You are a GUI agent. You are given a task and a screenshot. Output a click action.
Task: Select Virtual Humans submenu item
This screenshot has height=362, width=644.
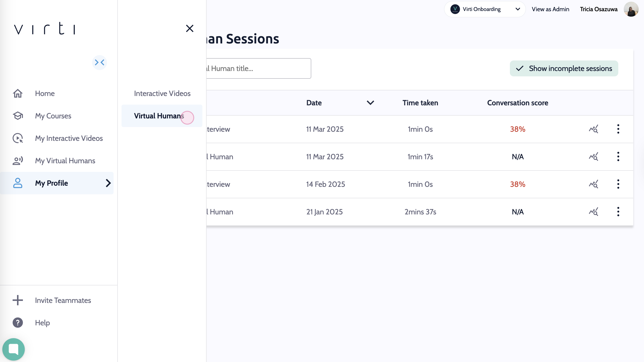click(159, 116)
